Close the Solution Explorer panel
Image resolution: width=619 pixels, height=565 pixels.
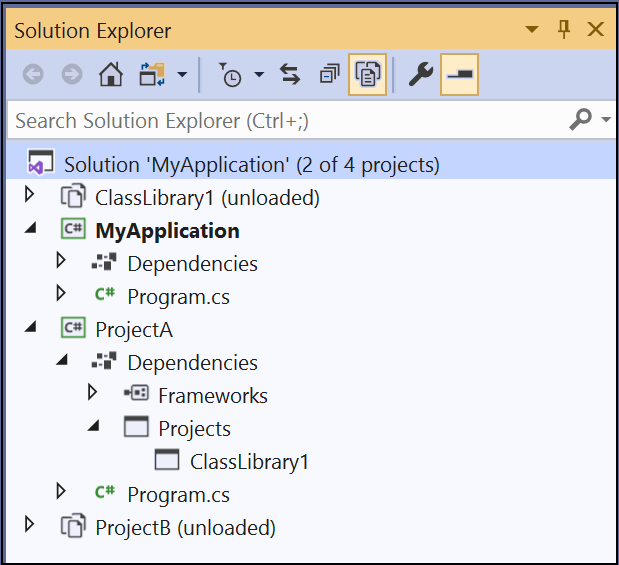tap(595, 29)
